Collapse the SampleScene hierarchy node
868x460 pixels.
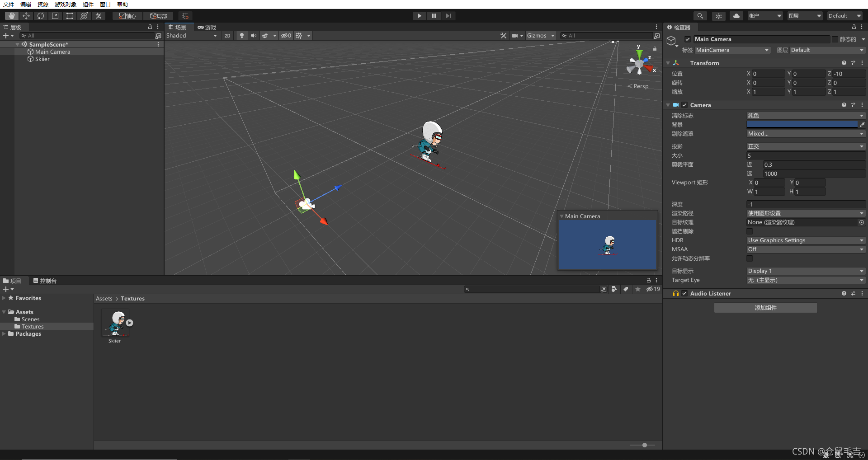tap(18, 45)
